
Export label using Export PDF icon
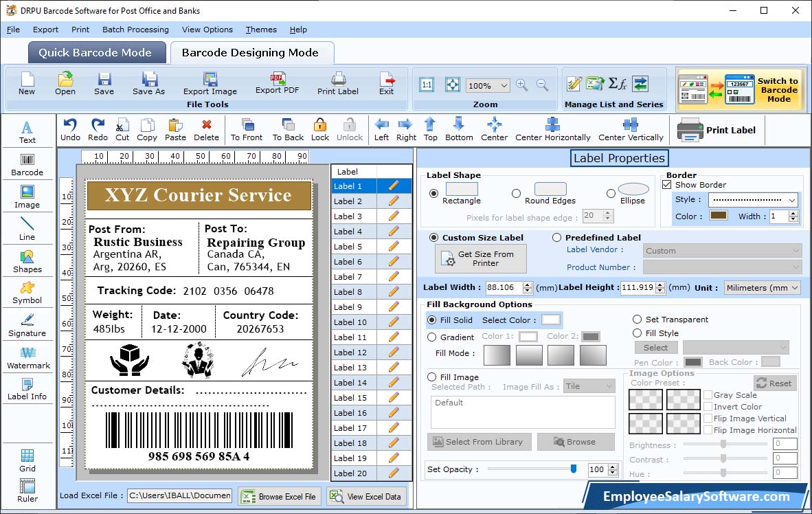[x=277, y=83]
